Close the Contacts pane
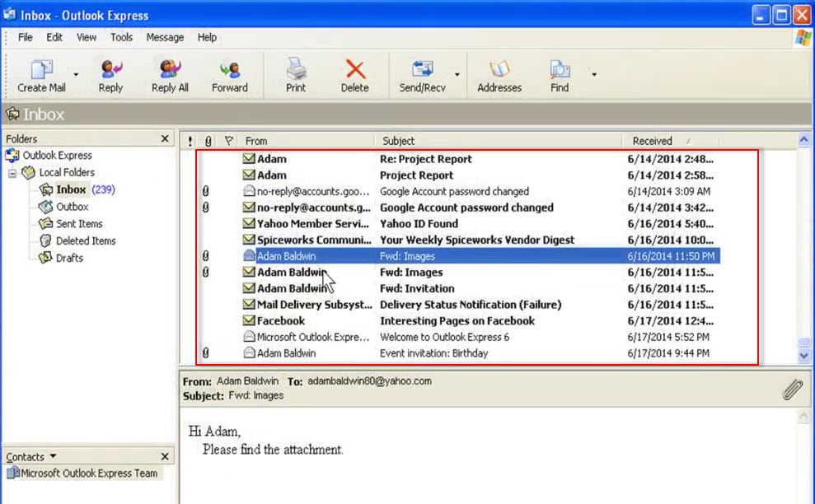This screenshot has height=504, width=815. tap(165, 456)
